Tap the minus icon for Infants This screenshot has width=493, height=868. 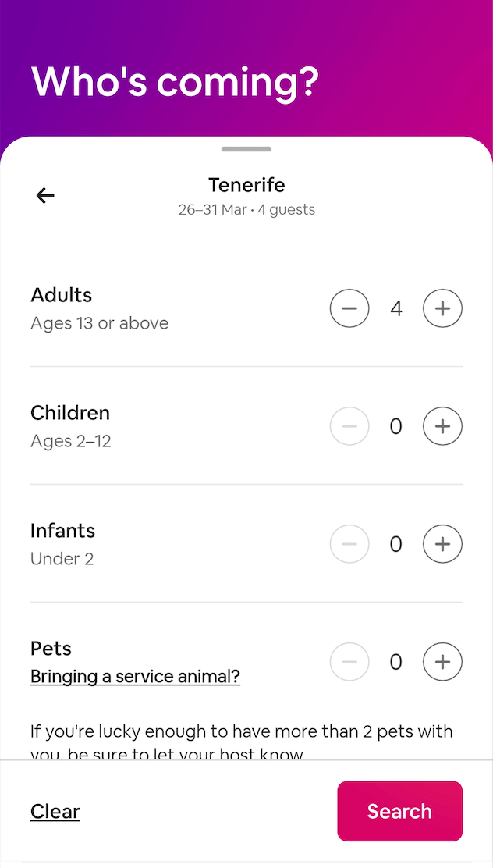[x=349, y=544]
